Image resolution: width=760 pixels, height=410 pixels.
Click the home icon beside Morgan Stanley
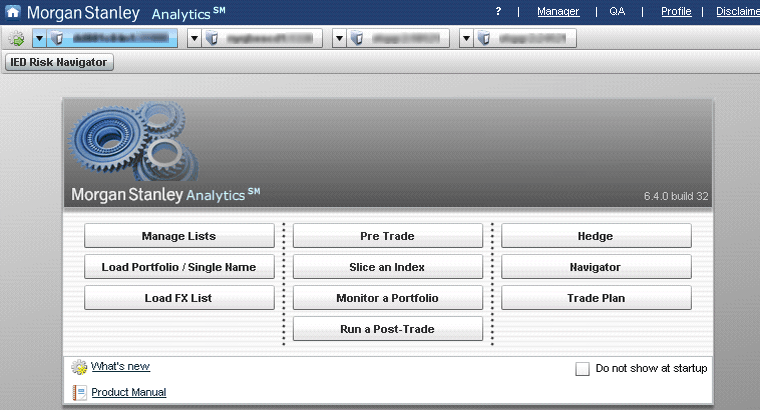pos(13,12)
